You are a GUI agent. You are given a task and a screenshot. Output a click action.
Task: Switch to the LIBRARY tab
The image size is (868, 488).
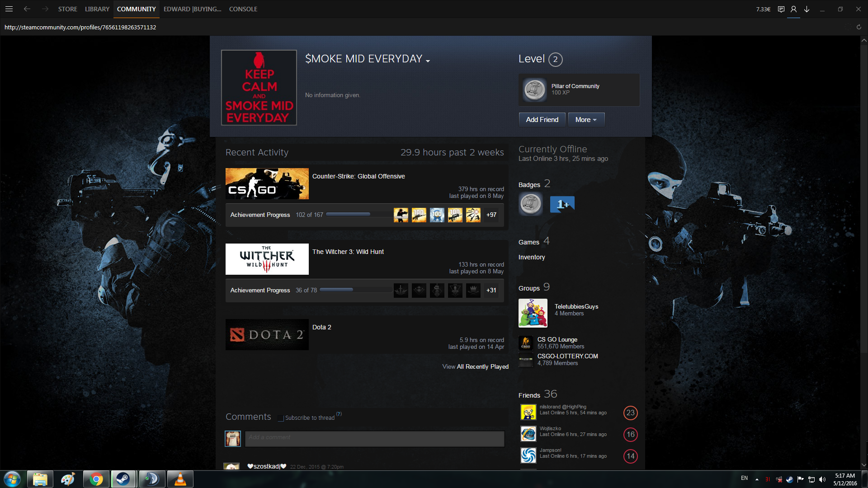point(97,9)
